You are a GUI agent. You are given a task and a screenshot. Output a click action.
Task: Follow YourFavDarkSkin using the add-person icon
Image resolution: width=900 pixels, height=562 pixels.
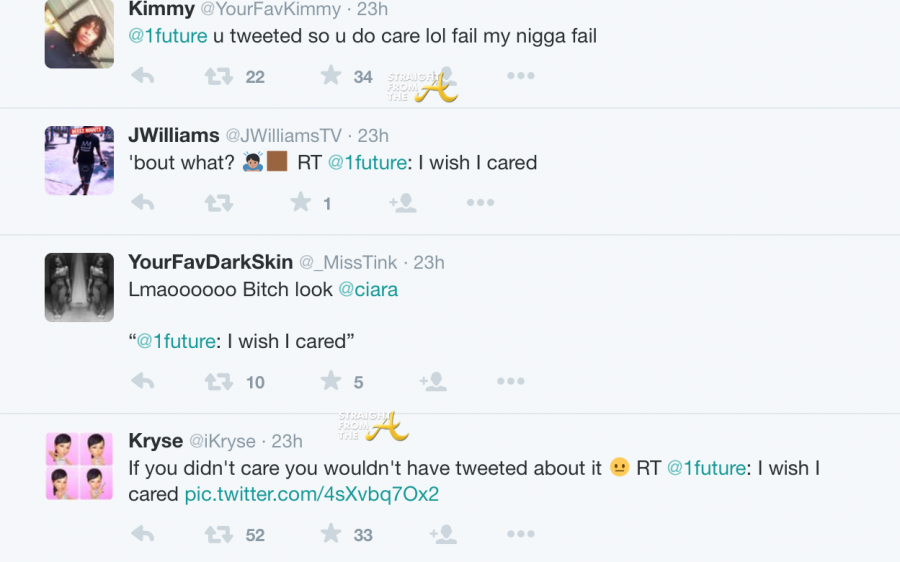pyautogui.click(x=432, y=381)
